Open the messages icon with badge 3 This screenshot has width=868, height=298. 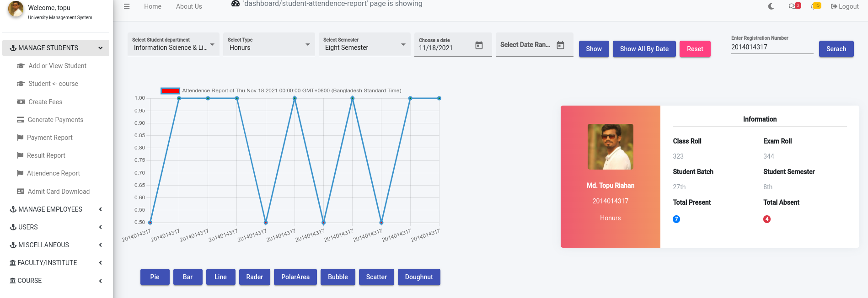tap(794, 6)
